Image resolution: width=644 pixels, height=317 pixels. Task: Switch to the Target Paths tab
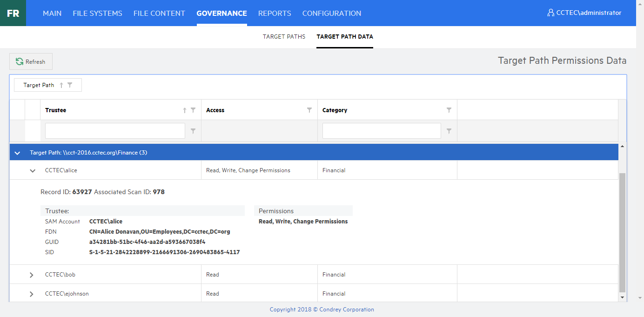284,37
